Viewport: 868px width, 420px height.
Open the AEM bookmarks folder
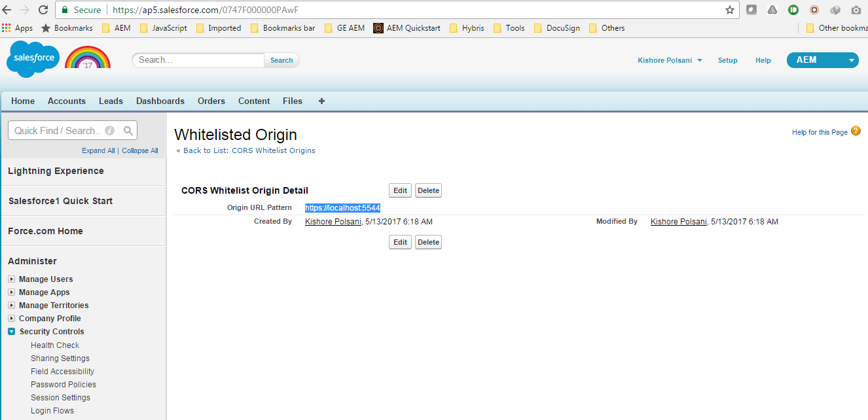115,28
